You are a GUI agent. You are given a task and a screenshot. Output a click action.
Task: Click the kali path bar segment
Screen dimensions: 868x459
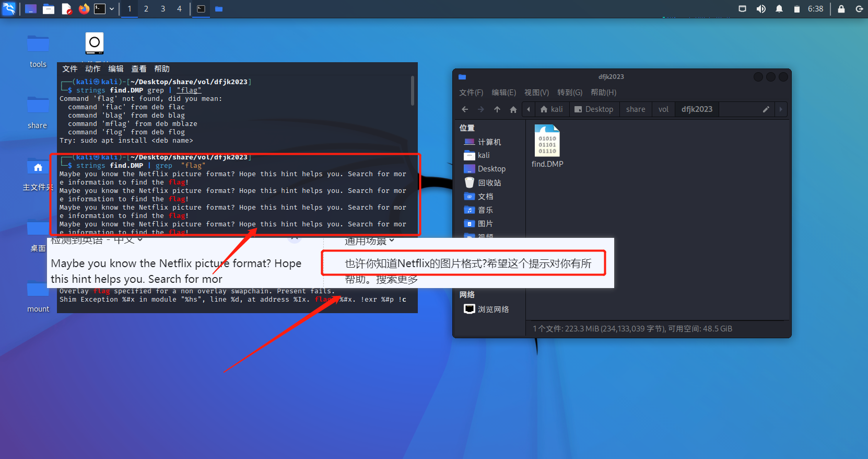[552, 109]
